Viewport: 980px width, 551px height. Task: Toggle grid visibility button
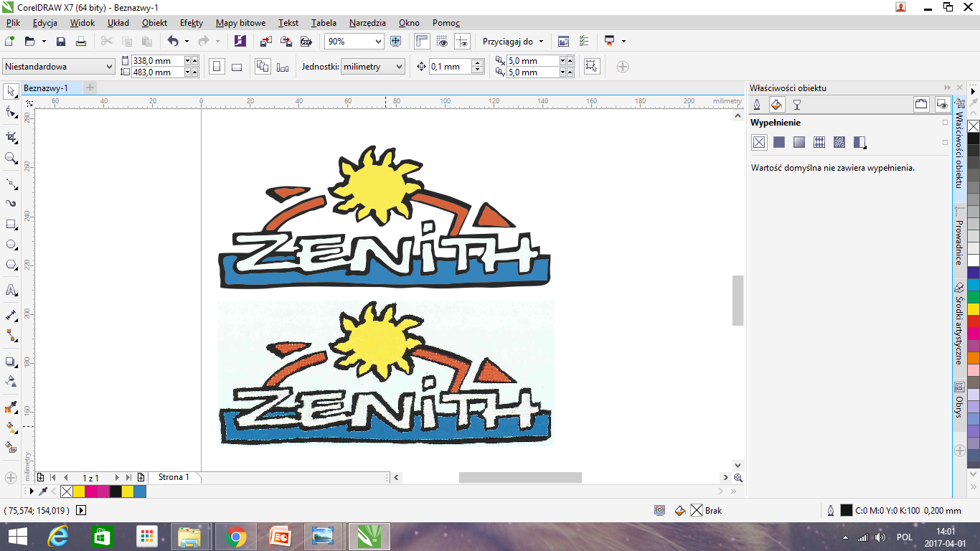click(x=442, y=42)
